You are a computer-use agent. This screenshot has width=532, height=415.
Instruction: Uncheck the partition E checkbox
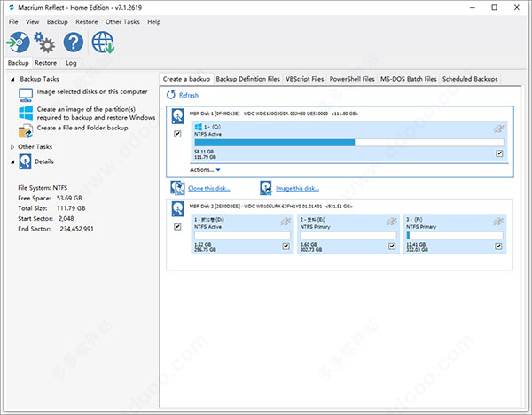click(392, 247)
